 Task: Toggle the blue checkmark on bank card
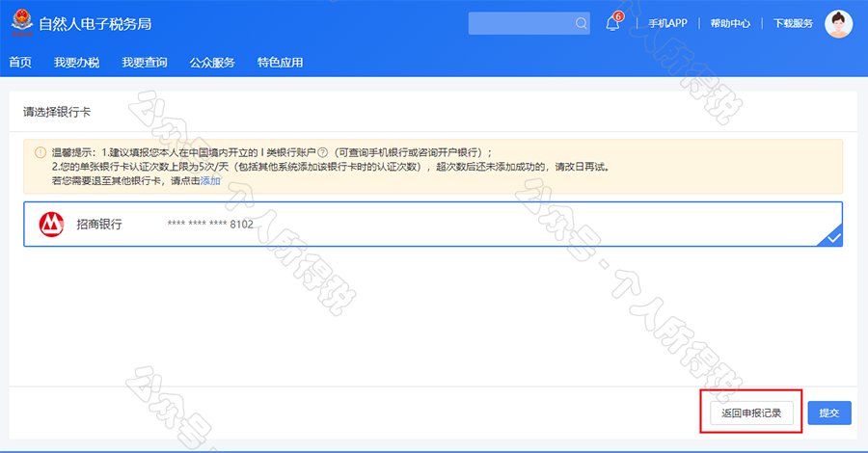[x=833, y=237]
